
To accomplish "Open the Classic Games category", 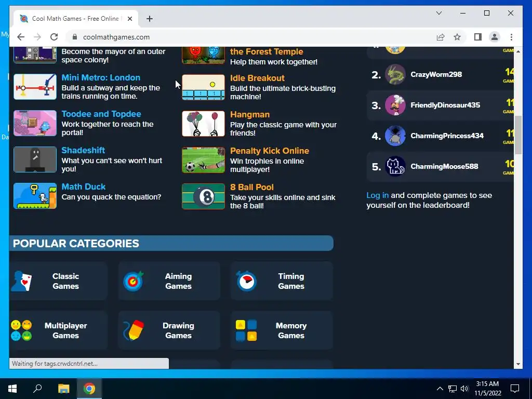I will (58, 281).
